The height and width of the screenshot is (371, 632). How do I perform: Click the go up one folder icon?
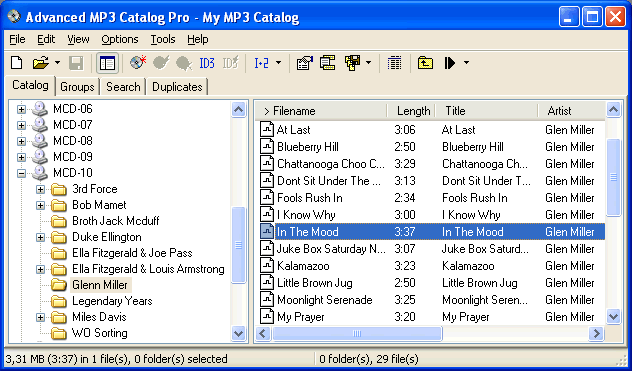(x=425, y=63)
